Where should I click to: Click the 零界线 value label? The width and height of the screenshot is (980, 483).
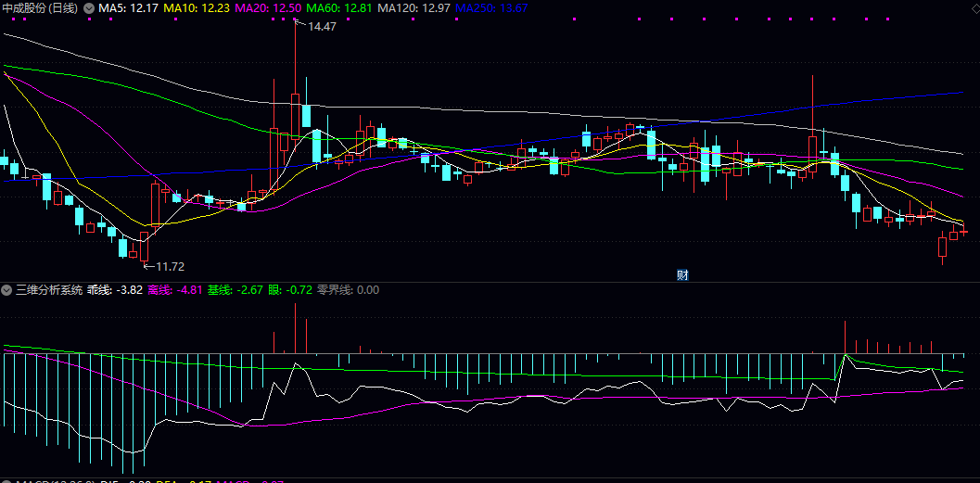[x=348, y=290]
